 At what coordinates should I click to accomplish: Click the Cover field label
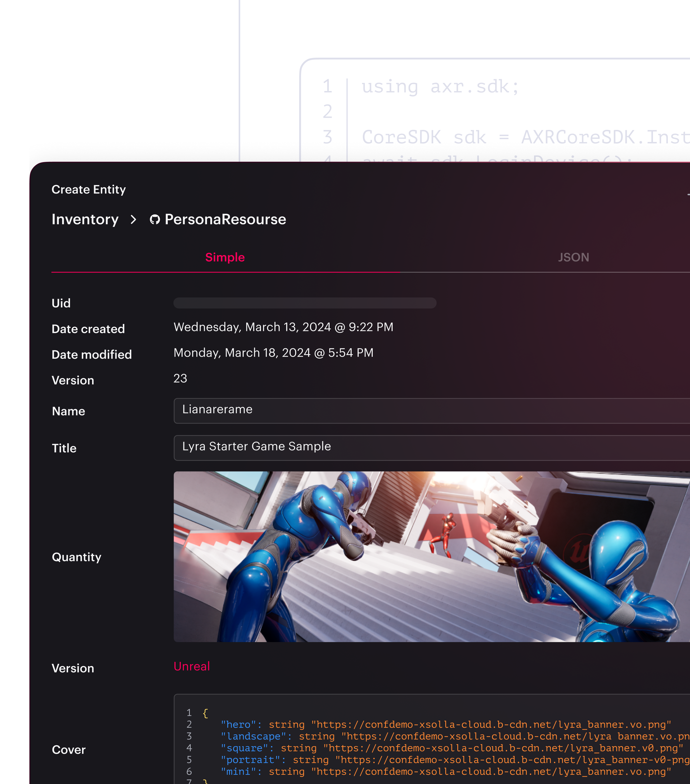coord(69,750)
